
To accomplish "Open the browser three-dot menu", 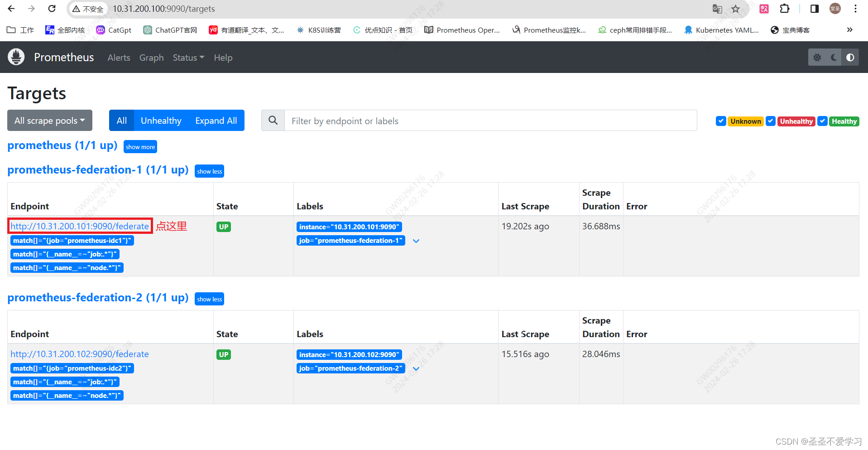I will click(855, 9).
